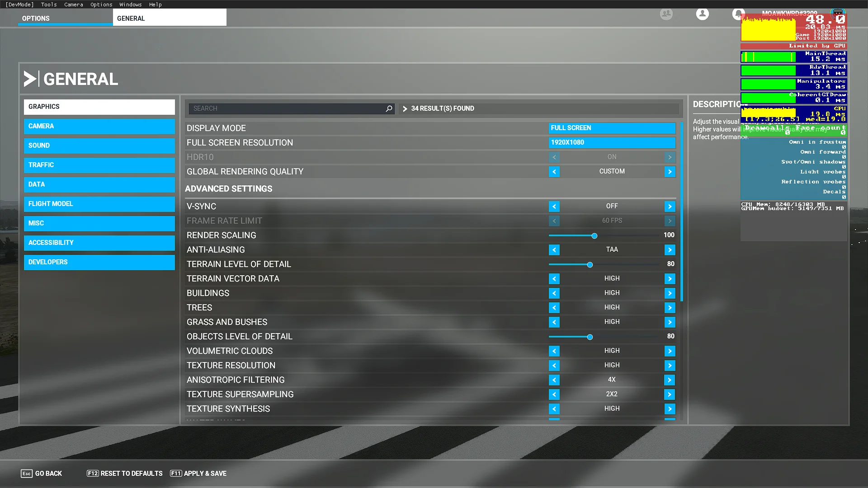Click right arrow for Anti-Aliasing

pos(670,249)
